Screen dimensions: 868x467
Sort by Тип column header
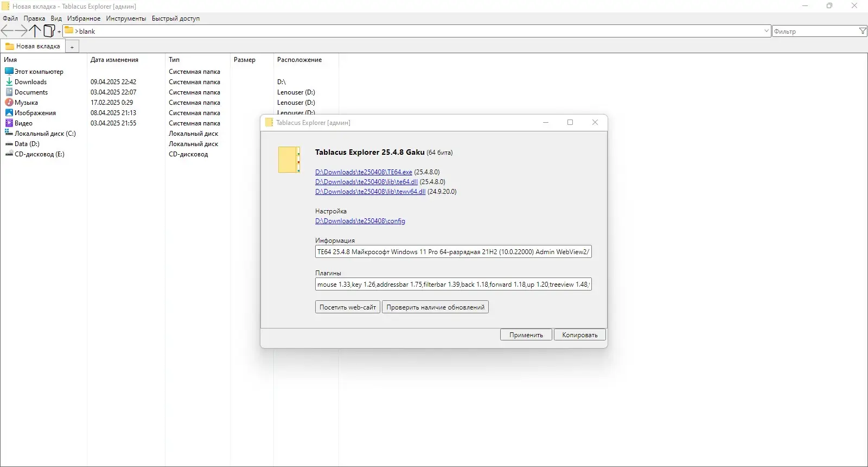(x=174, y=60)
